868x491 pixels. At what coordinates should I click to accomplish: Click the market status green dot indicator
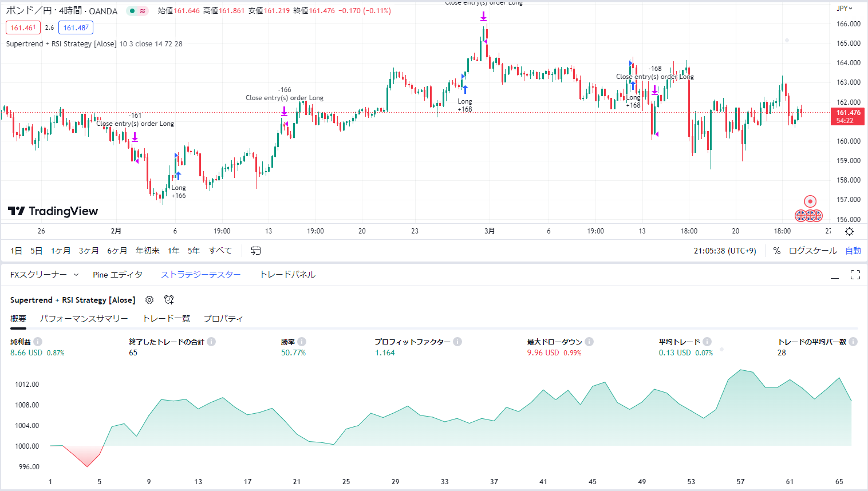132,11
